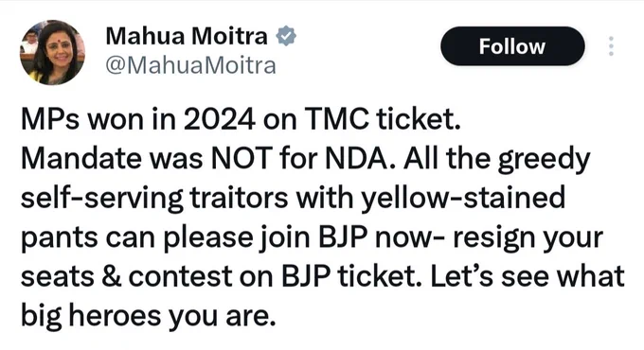Click the tweet line starting "MPs won in 2024"
644x350 pixels.
[x=241, y=119]
